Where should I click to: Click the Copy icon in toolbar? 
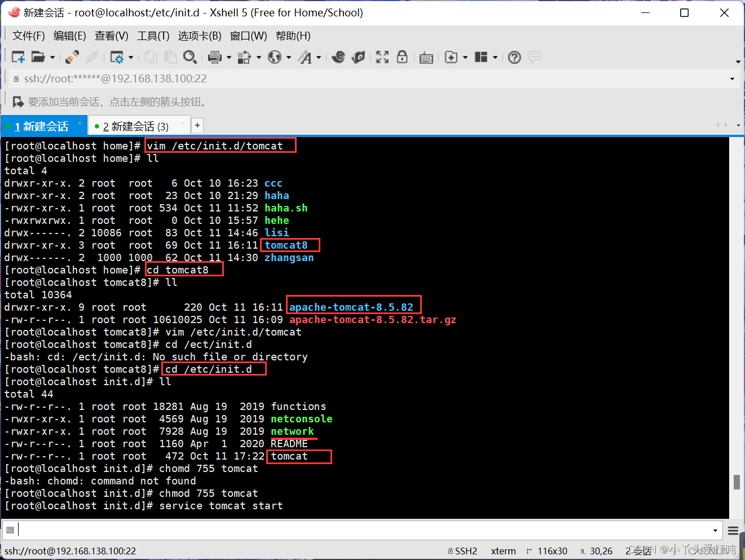click(151, 57)
